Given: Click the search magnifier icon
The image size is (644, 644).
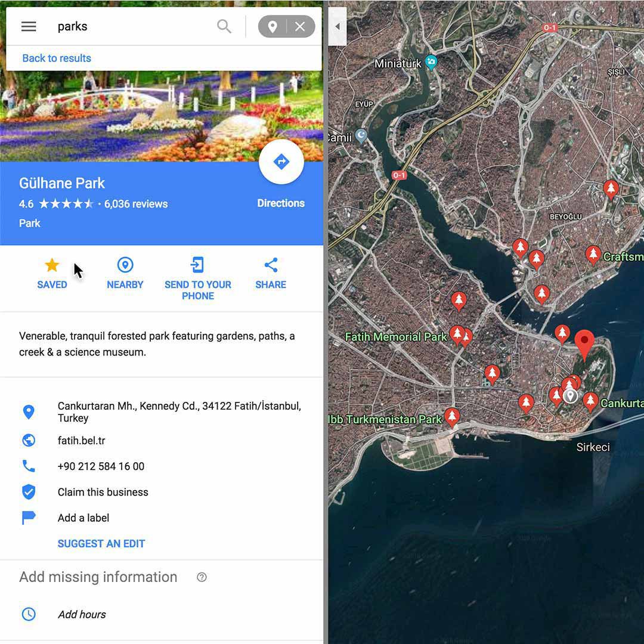Looking at the screenshot, I should (224, 27).
